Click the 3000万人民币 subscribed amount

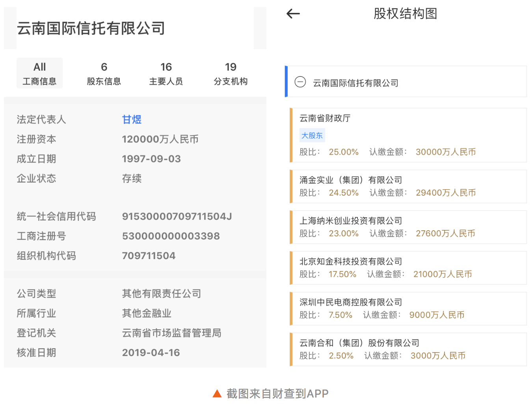[x=438, y=356]
